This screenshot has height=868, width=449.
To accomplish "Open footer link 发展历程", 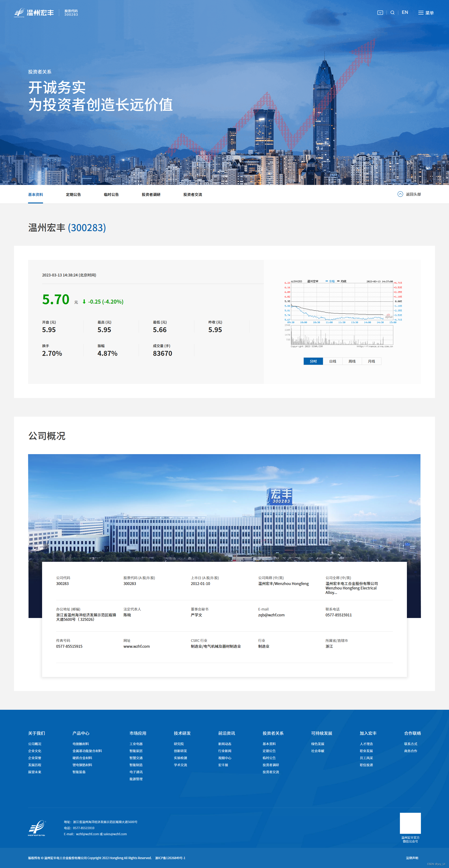I will [35, 765].
